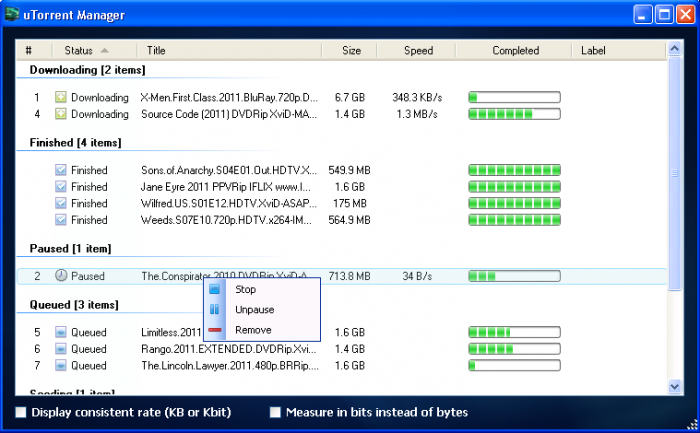Click the Queued icon for Limitless.2011

(61, 332)
